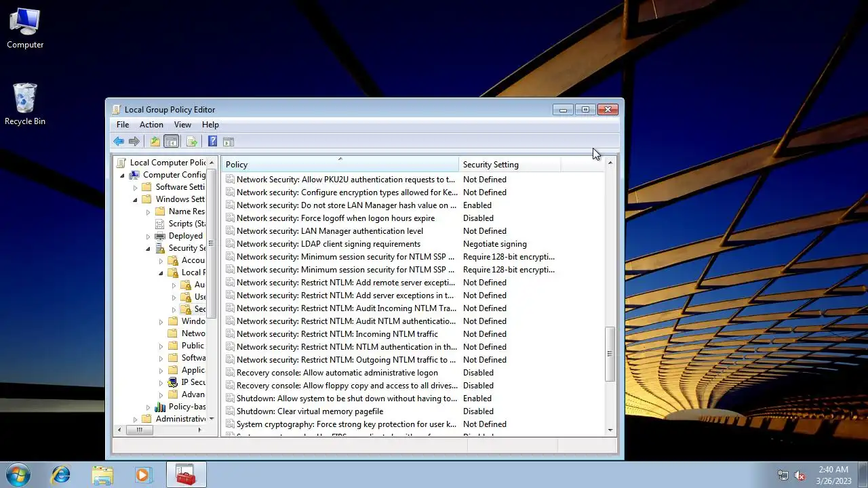
Task: Click the Computer Configuration node icon
Action: (134, 175)
